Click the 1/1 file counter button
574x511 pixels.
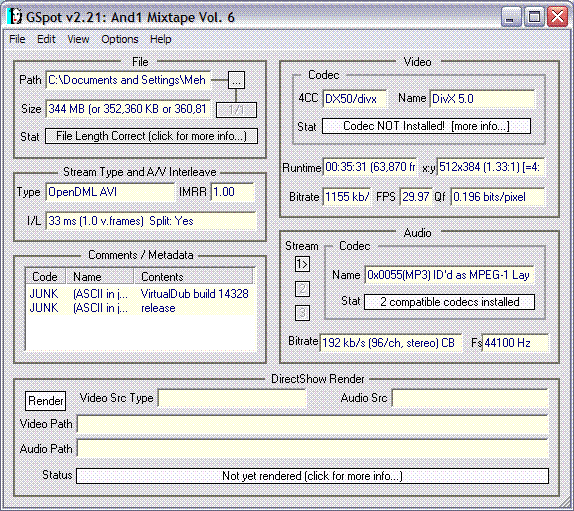click(x=236, y=110)
